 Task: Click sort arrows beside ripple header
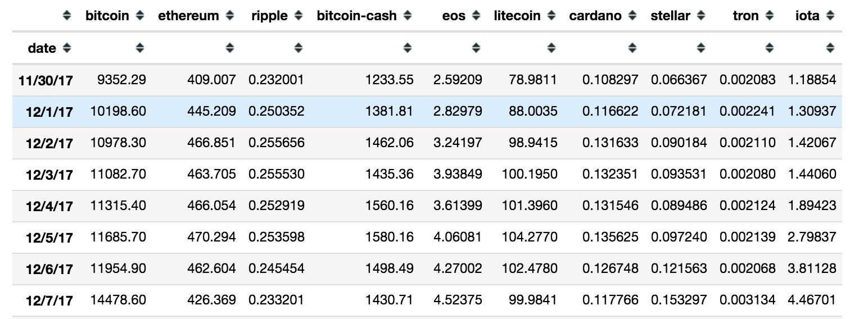point(299,16)
